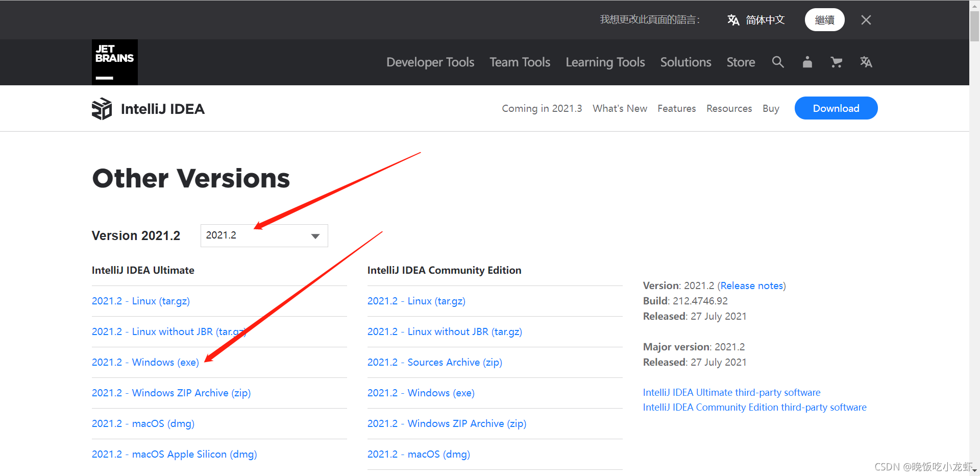Open the Solutions menu

[x=685, y=62]
